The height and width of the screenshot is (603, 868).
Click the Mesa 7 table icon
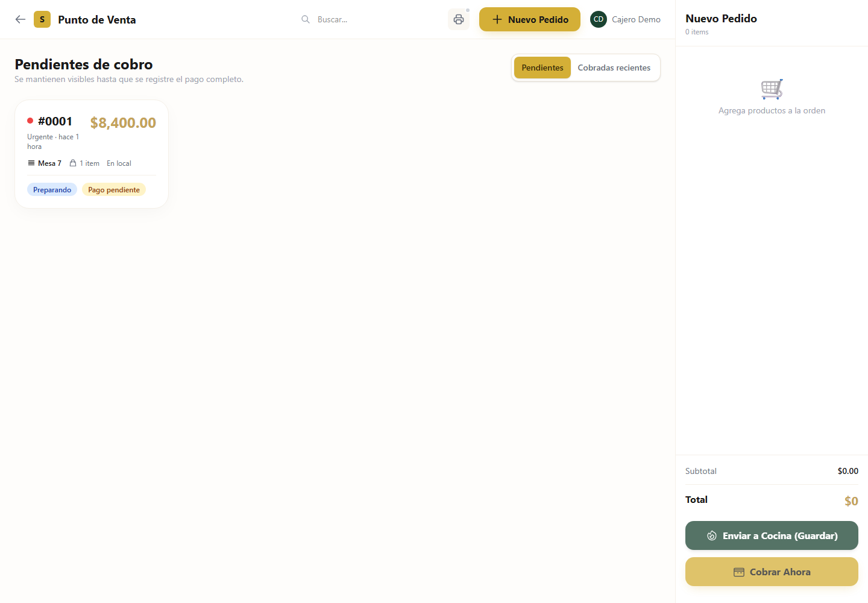[31, 163]
